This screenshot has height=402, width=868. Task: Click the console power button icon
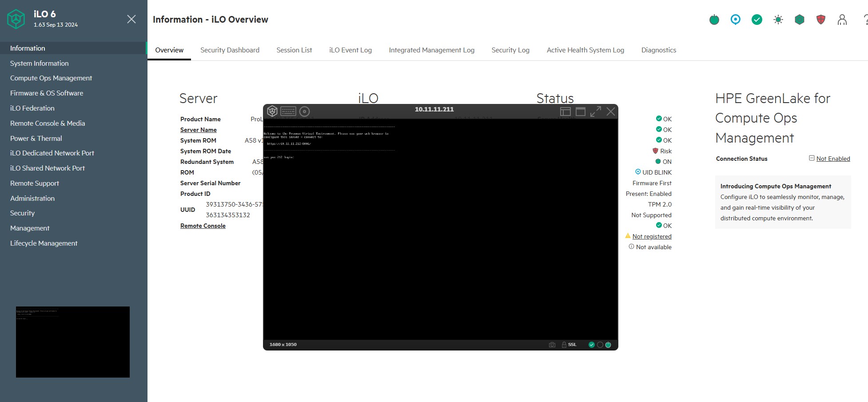(608, 345)
